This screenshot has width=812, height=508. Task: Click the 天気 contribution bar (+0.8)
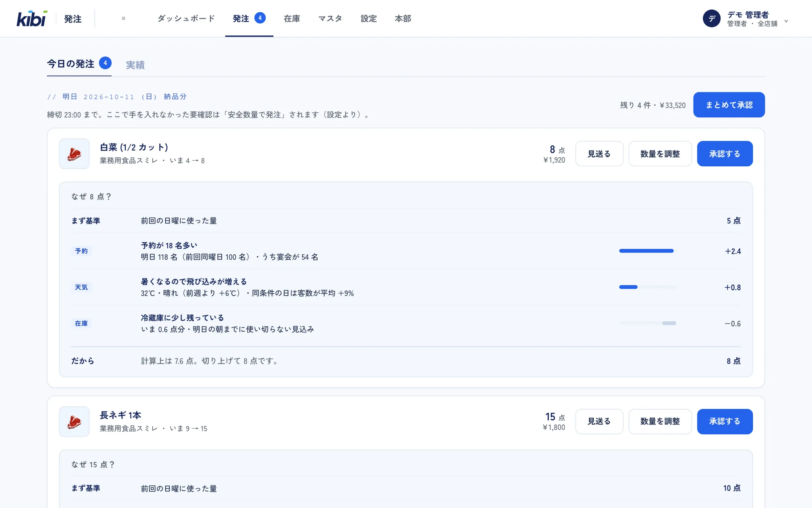647,287
